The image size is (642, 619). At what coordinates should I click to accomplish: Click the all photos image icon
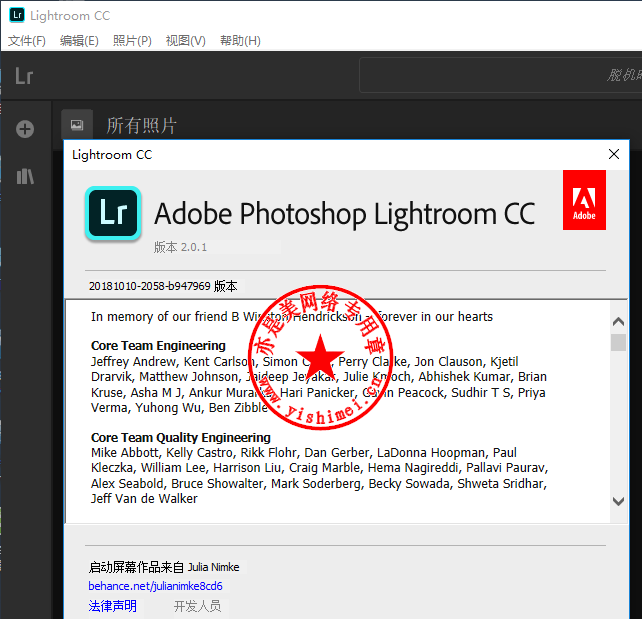tap(77, 125)
